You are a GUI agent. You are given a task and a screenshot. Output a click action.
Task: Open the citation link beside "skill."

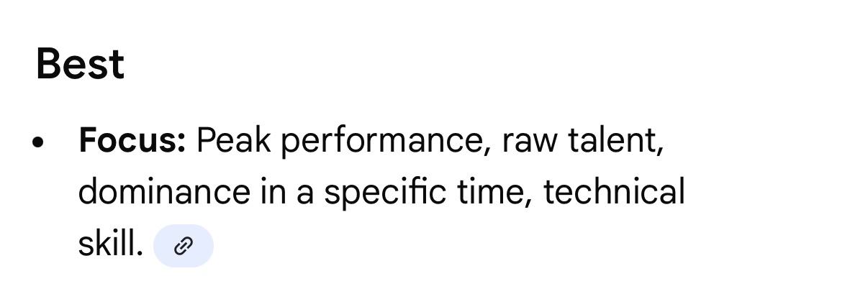pos(184,246)
